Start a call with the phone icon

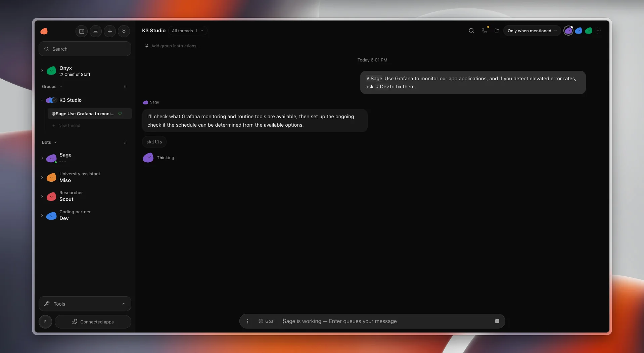[x=484, y=31]
